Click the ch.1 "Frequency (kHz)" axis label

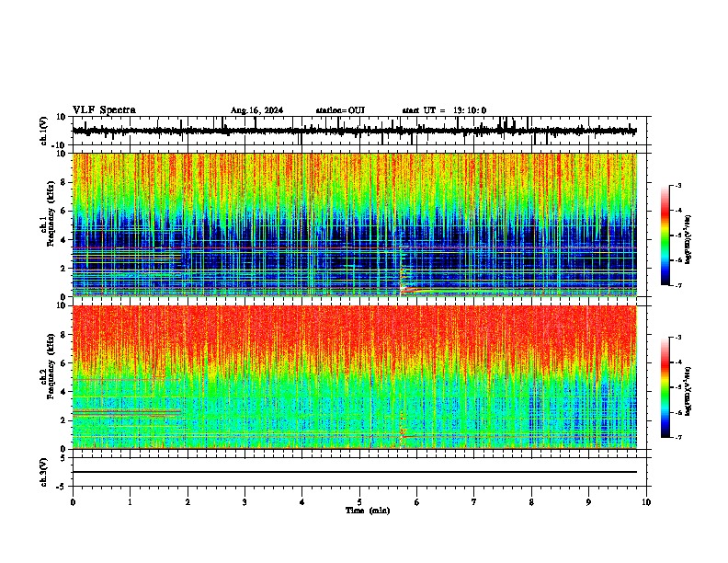coord(51,214)
